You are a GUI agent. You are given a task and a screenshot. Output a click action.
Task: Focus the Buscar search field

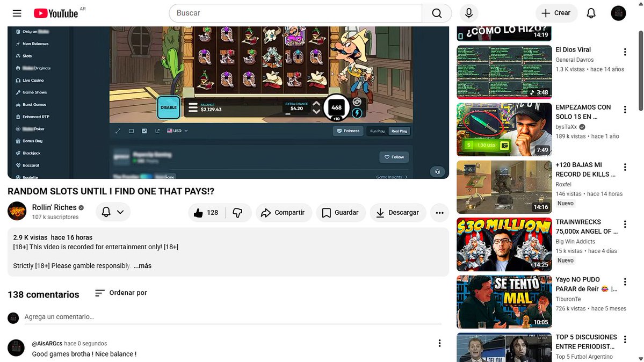[x=296, y=13]
